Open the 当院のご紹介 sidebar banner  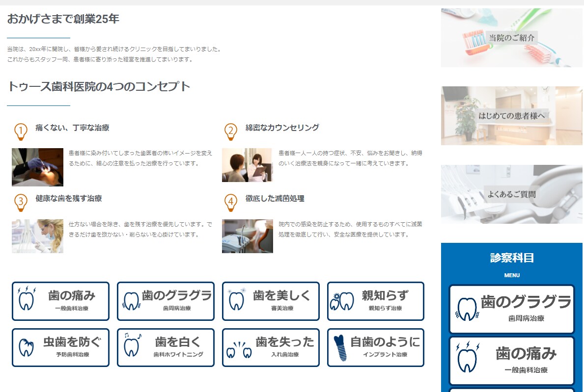click(x=511, y=38)
